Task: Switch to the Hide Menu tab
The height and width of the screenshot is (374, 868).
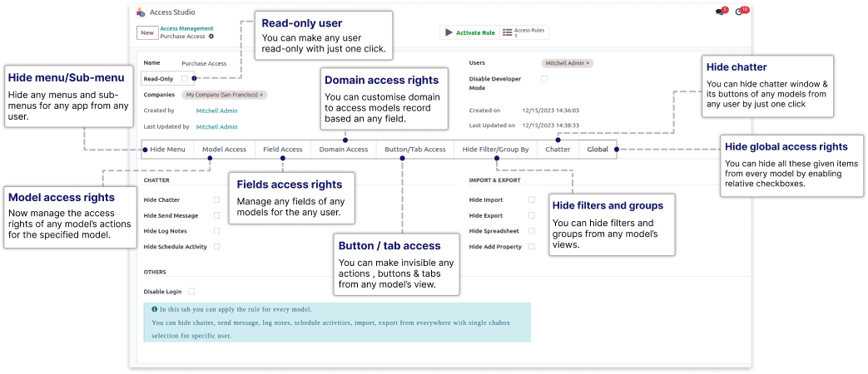Action: [x=167, y=150]
